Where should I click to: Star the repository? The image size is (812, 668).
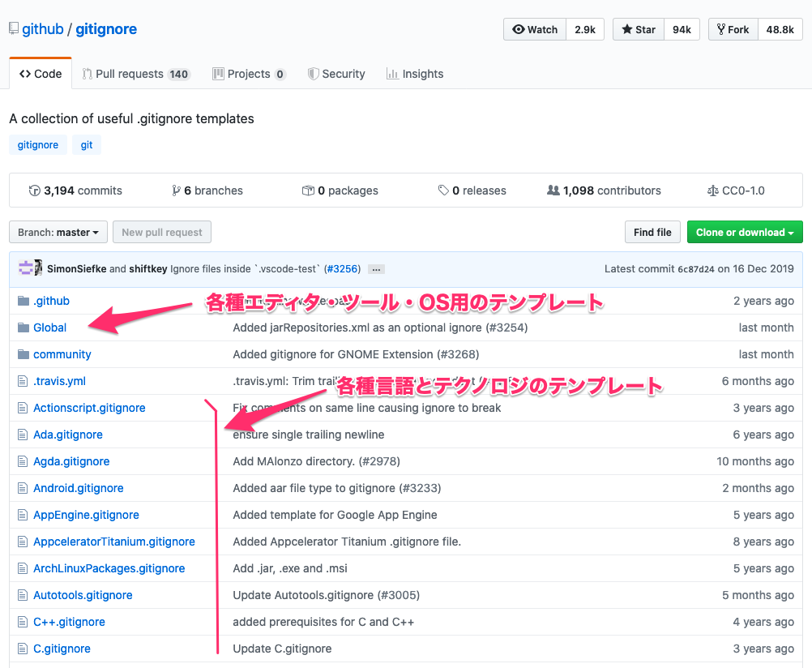tap(639, 29)
